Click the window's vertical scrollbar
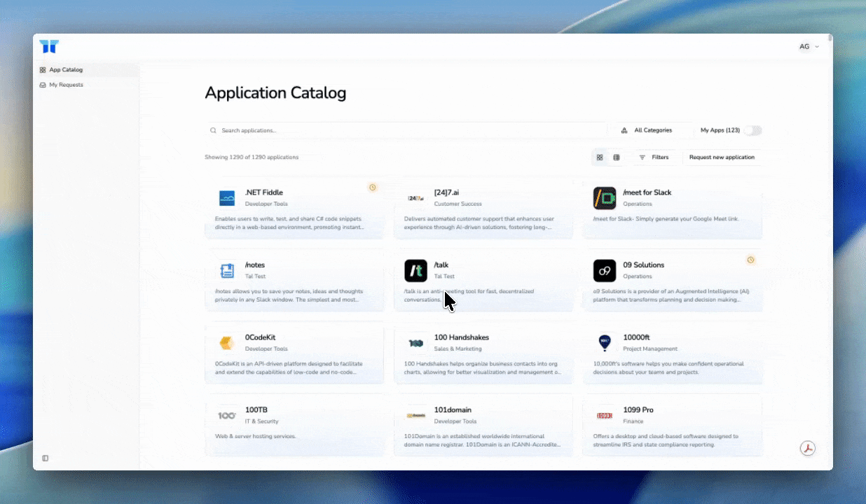866x504 pixels. click(830, 38)
